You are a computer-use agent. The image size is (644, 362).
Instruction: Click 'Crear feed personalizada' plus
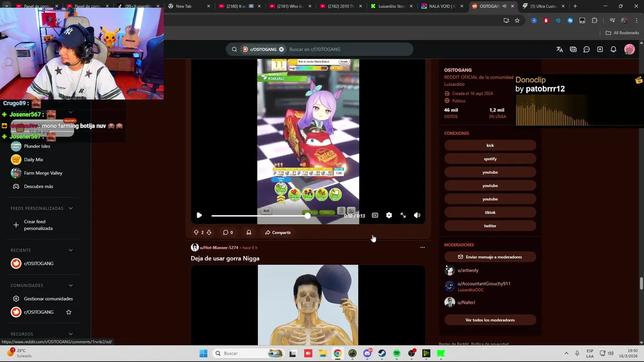tap(16, 225)
